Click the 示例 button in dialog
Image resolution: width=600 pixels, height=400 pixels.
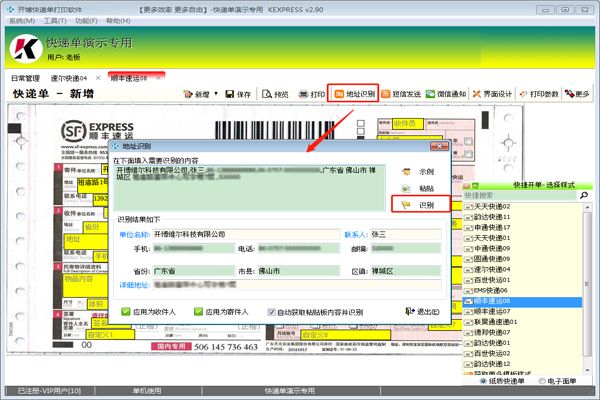pyautogui.click(x=418, y=171)
